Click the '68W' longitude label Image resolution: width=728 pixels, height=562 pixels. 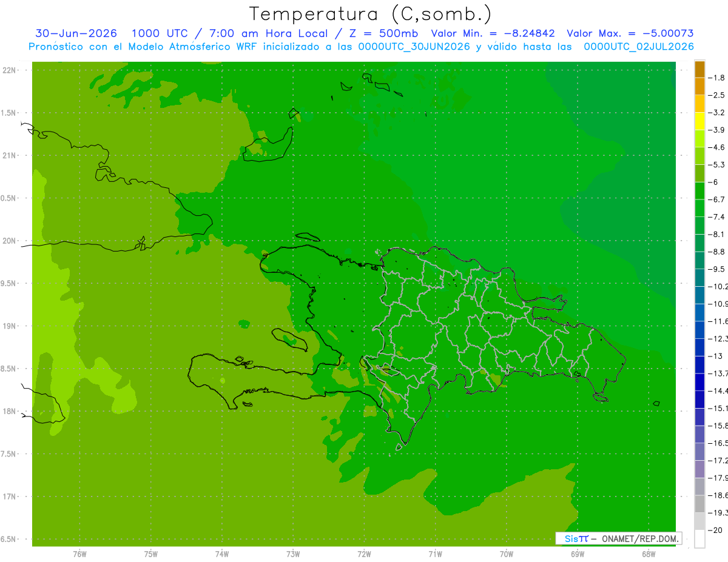(648, 554)
